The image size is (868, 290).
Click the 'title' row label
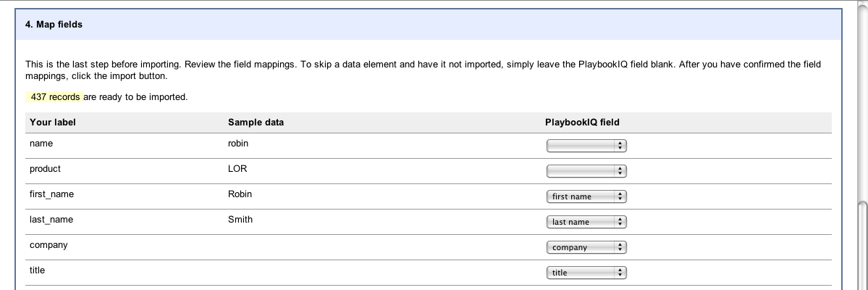(x=37, y=270)
